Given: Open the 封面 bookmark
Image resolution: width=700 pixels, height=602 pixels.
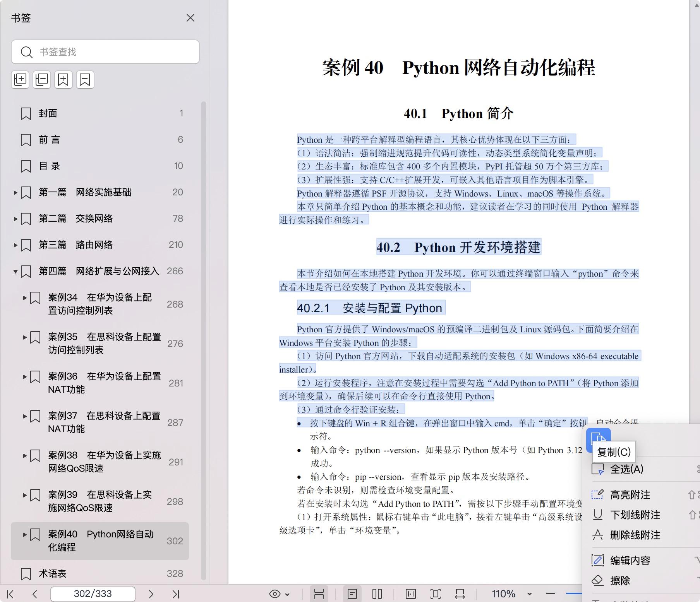Looking at the screenshot, I should pos(48,113).
